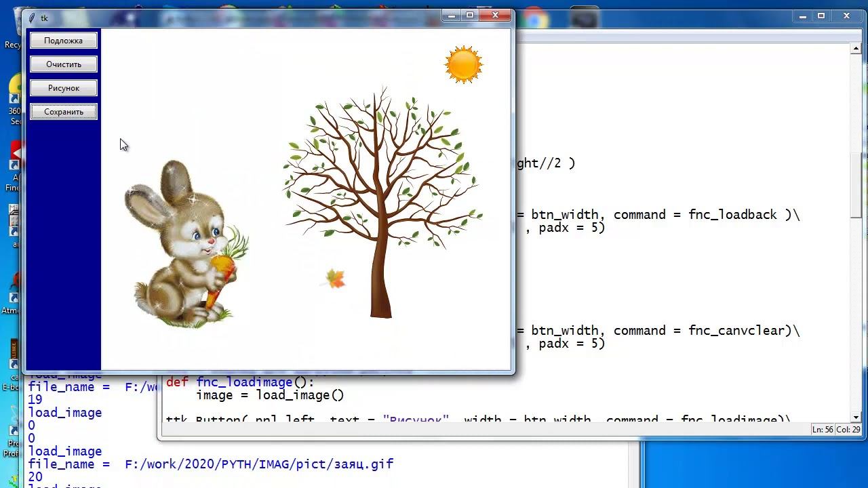The height and width of the screenshot is (488, 868).
Task: Click the 'ght//2 )' code fragment
Action: coord(545,163)
